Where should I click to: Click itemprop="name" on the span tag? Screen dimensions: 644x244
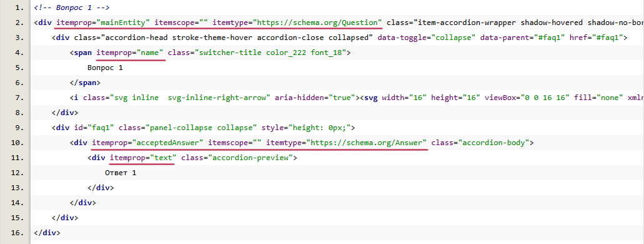pos(130,53)
